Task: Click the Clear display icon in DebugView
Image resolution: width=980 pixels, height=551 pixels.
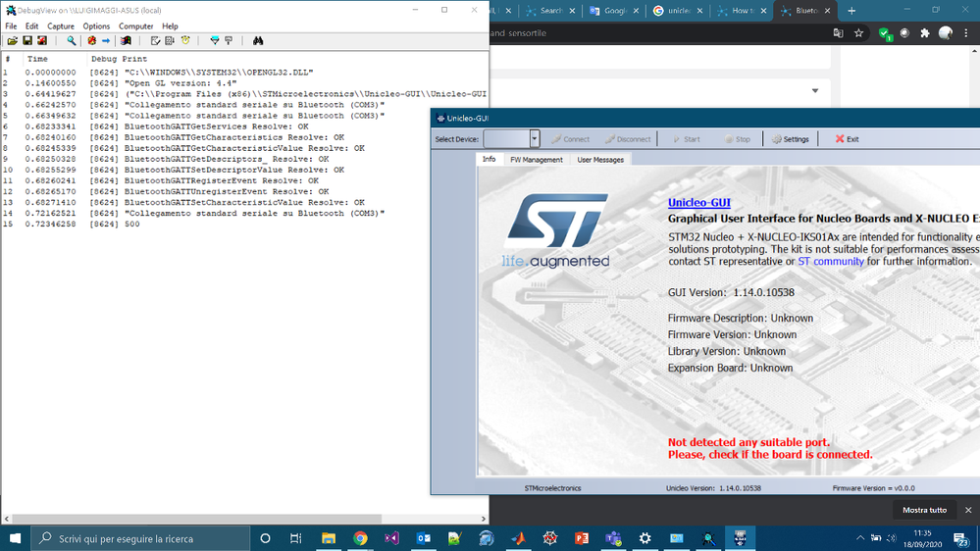Action: pos(92,40)
